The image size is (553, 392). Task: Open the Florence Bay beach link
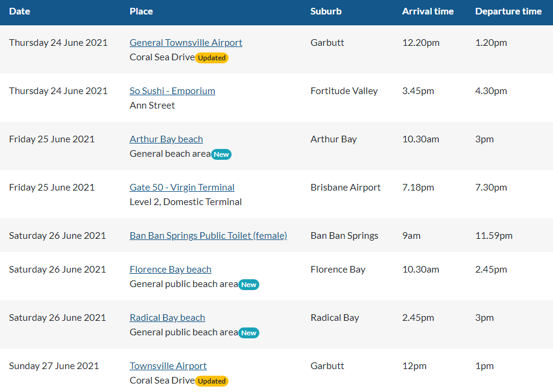[170, 270]
